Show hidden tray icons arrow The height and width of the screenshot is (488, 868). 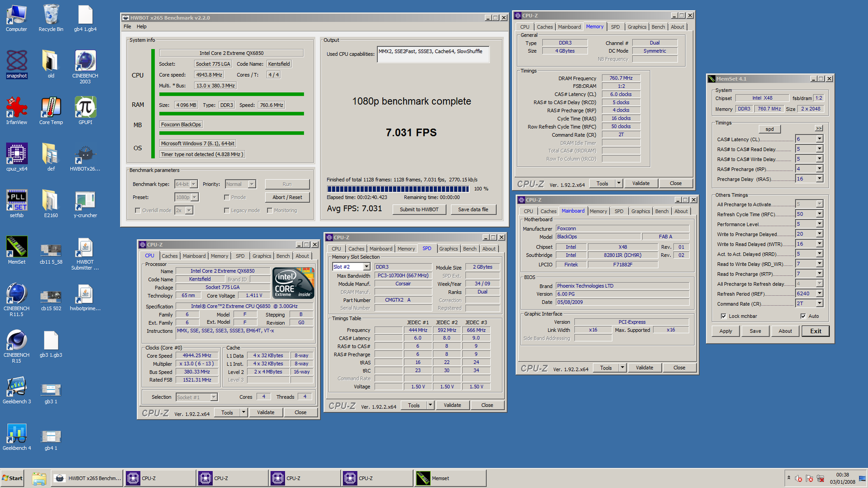pos(788,478)
